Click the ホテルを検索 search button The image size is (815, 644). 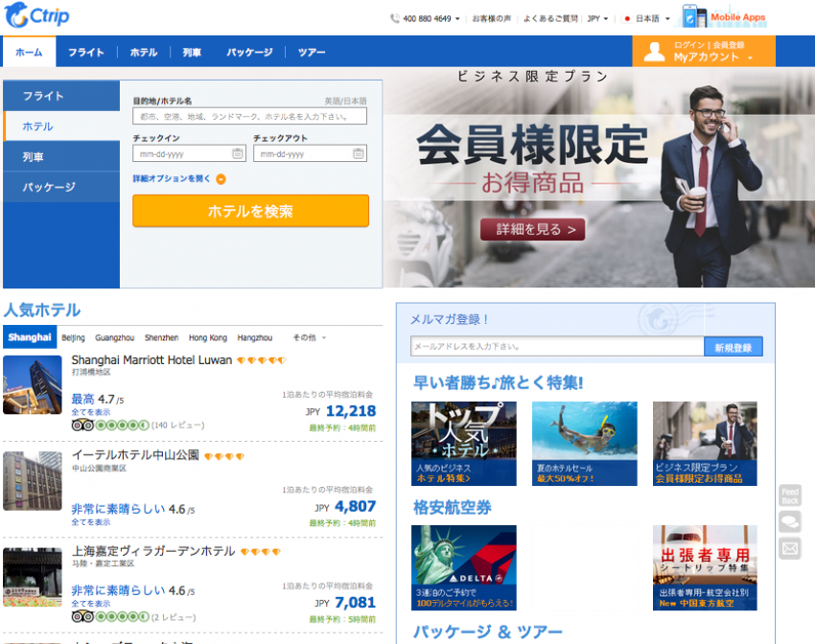pyautogui.click(x=251, y=211)
